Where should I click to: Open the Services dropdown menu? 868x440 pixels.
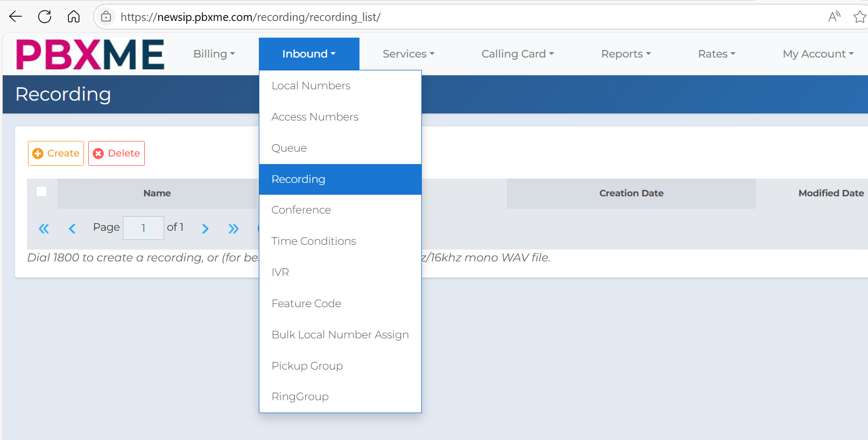(408, 54)
